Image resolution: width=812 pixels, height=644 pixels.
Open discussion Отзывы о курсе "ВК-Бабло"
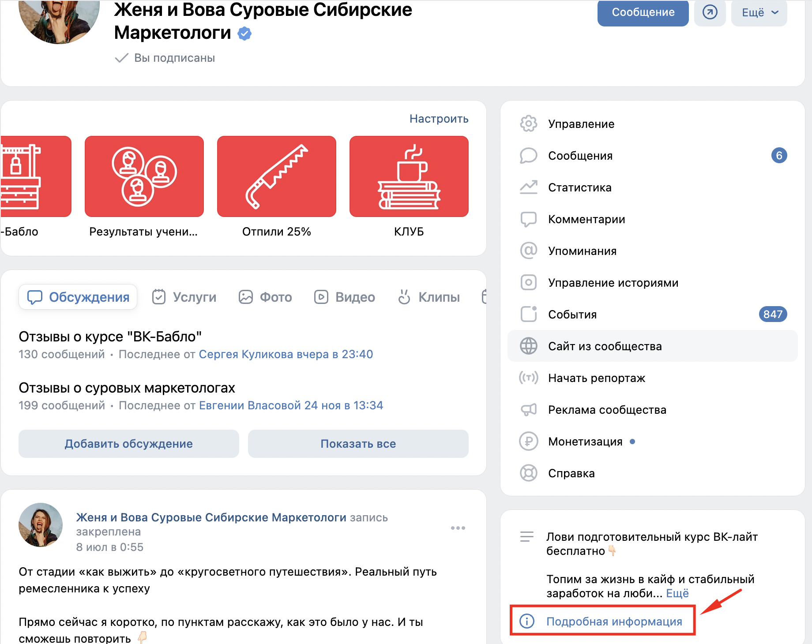tap(110, 337)
